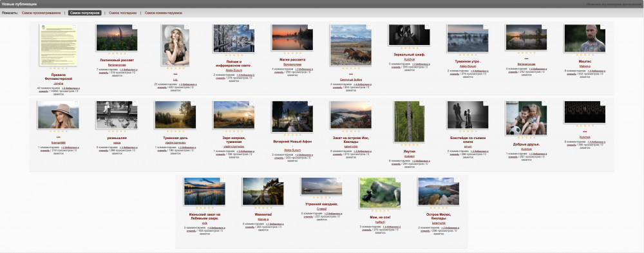View the Wassermad watermill photo thumbnail
644x253 pixels.
pyautogui.click(x=263, y=191)
